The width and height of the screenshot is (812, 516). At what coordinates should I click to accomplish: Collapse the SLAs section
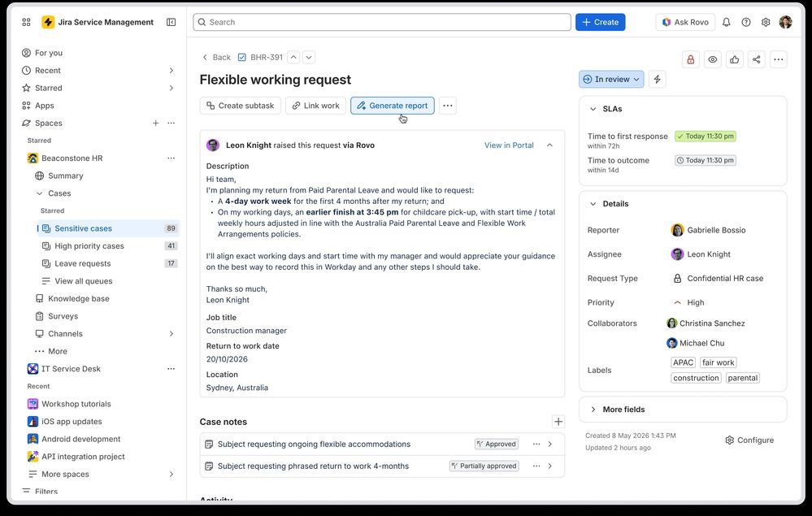[593, 109]
